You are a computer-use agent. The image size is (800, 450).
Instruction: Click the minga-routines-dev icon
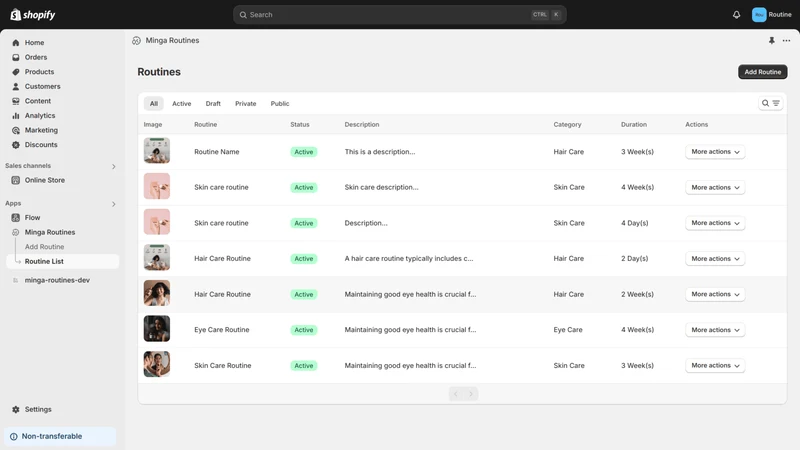(x=16, y=280)
